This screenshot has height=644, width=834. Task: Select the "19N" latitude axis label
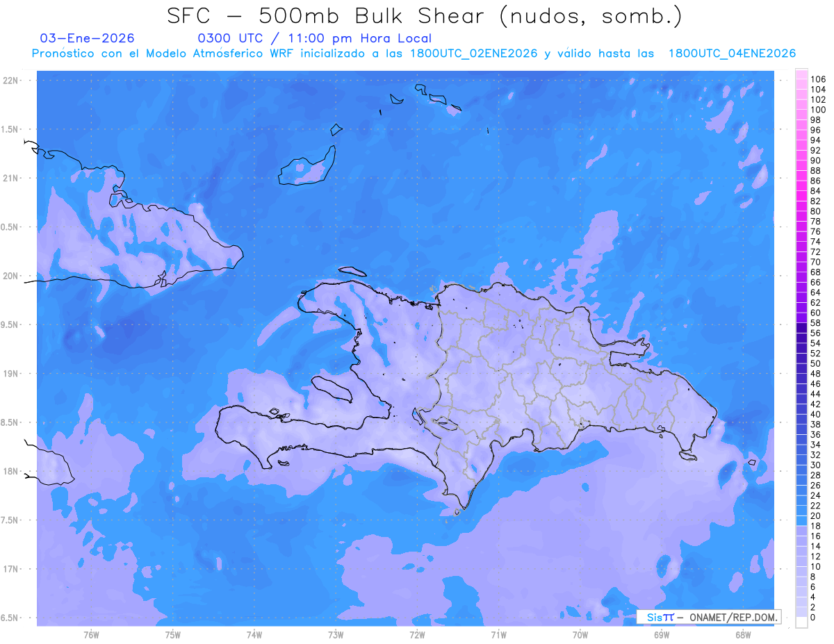(x=11, y=374)
